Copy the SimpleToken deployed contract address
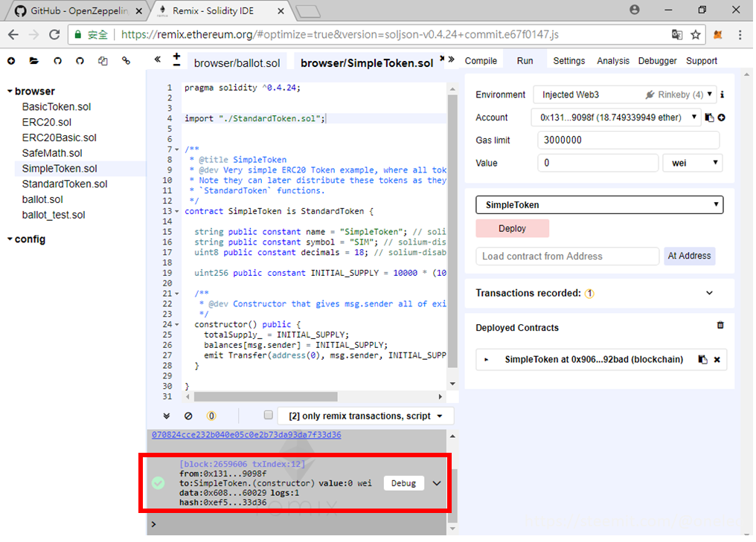The image size is (756, 542). [703, 359]
